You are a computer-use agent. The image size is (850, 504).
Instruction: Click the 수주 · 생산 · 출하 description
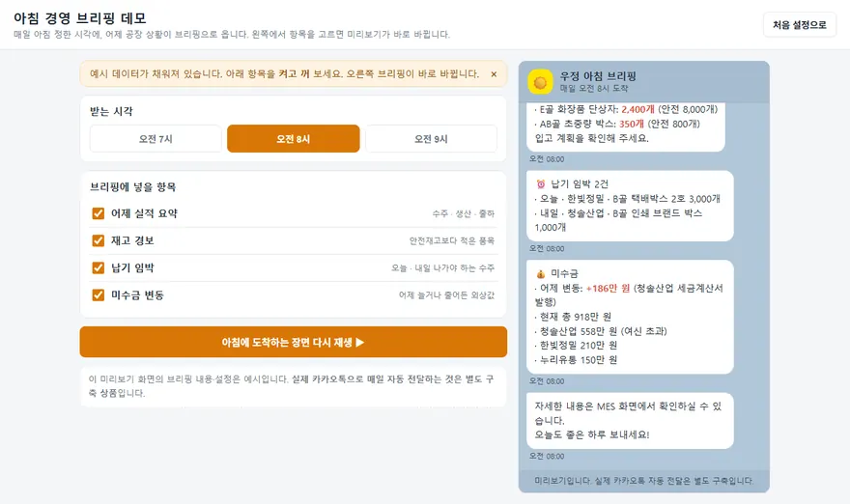click(463, 214)
